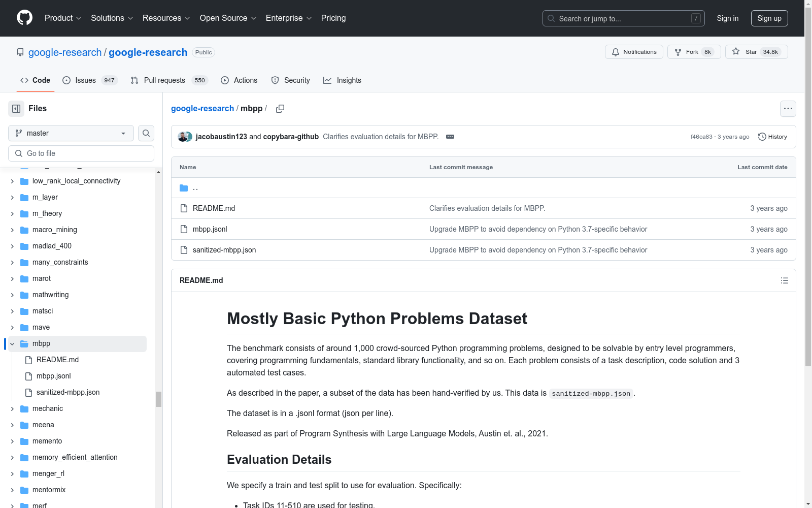Expand the mechanic folder
The width and height of the screenshot is (812, 508).
pos(12,408)
